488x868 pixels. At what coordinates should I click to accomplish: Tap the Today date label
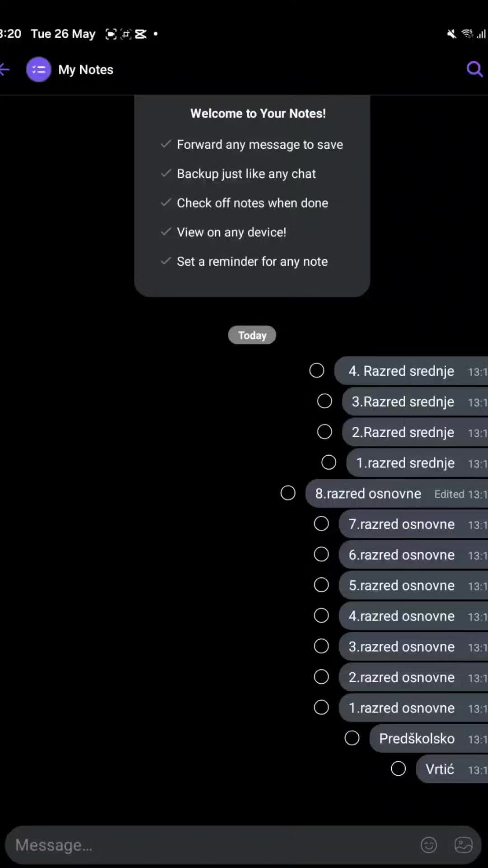(252, 335)
